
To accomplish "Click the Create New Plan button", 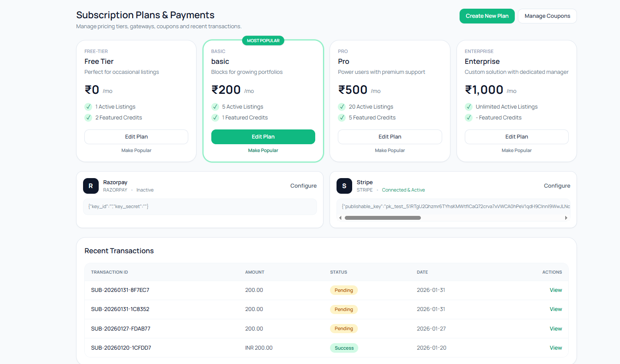I will click(x=487, y=16).
